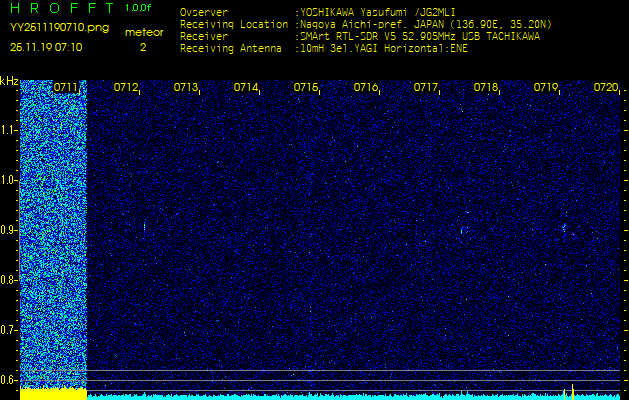The height and width of the screenshot is (400, 629).
Task: Select the SMArt RTL-SDR V5 52.905MHz receiver text
Action: 420,37
